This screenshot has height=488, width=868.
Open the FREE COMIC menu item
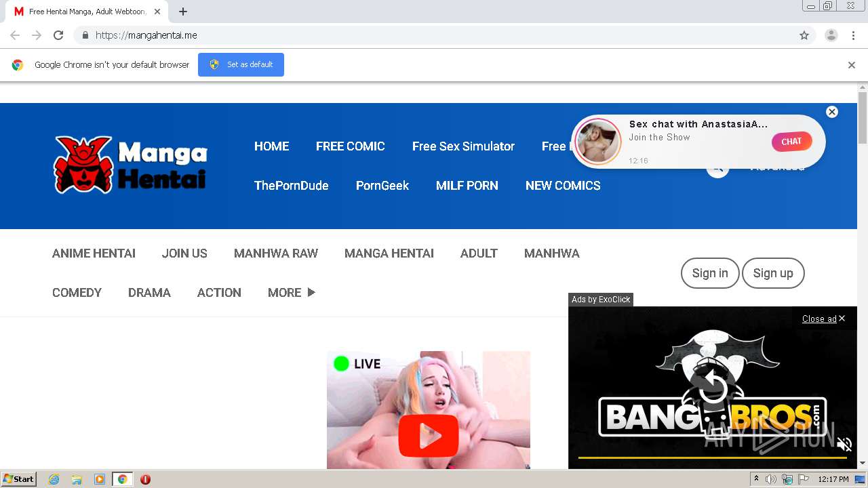coord(350,146)
